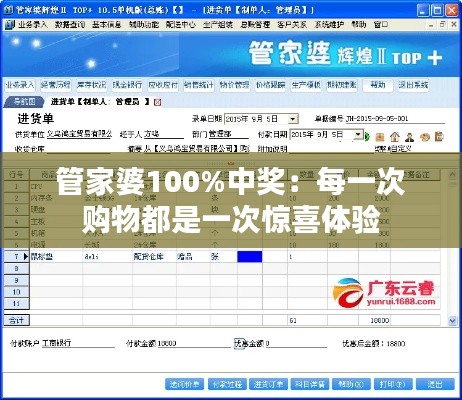Click the 打印 button
The image size is (462, 400).
(x=393, y=384)
